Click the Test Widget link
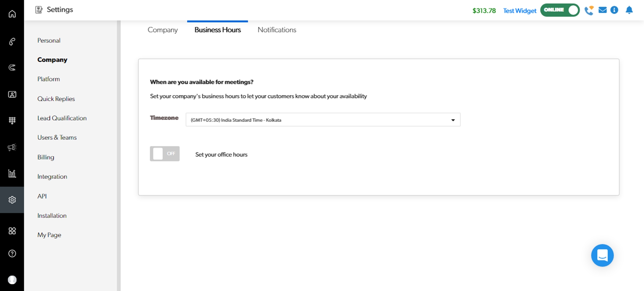The width and height of the screenshot is (644, 291). (x=519, y=11)
